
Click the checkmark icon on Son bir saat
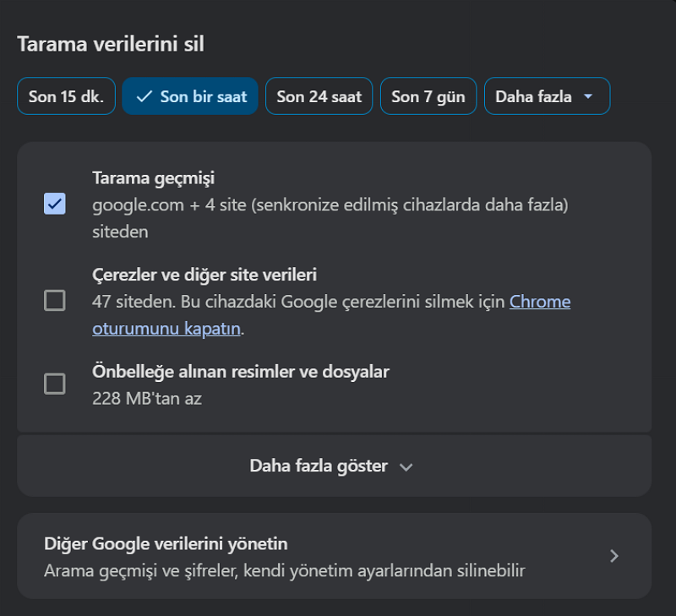[x=143, y=95]
